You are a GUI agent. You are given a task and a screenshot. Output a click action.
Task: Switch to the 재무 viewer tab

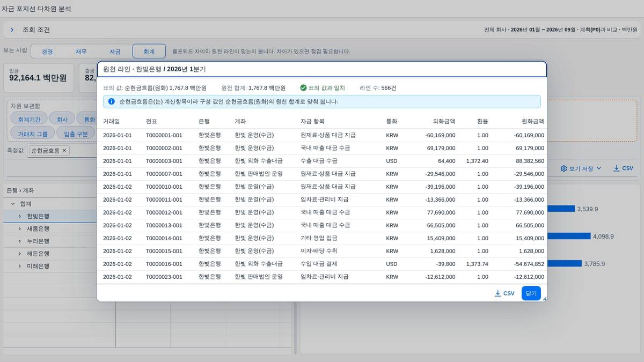[x=81, y=51]
